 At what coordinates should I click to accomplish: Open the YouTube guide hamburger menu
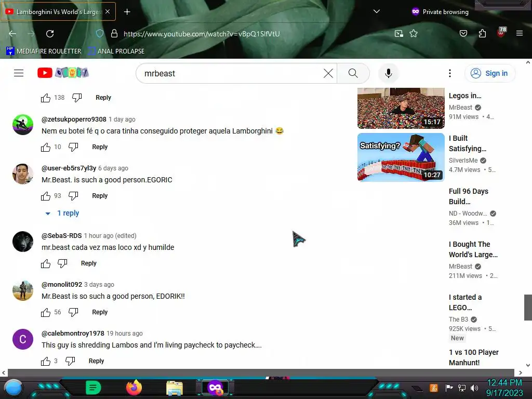(x=19, y=73)
